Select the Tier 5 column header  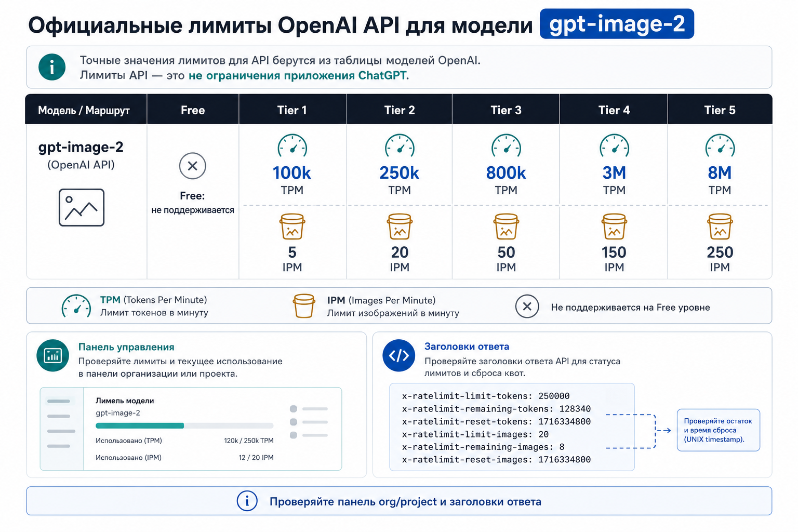coord(720,110)
